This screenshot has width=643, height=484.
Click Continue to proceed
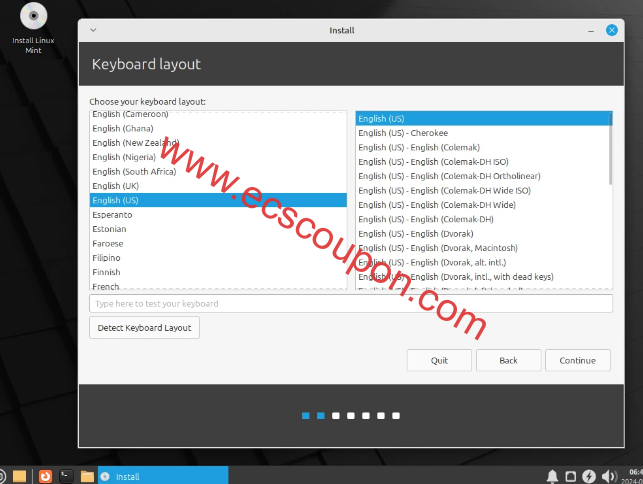coord(578,361)
